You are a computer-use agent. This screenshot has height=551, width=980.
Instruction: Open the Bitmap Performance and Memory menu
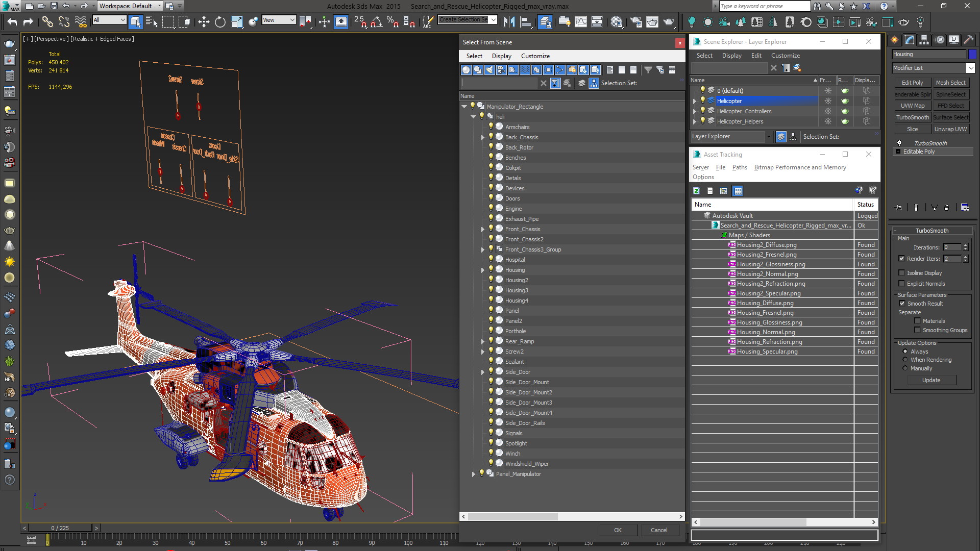coord(800,167)
